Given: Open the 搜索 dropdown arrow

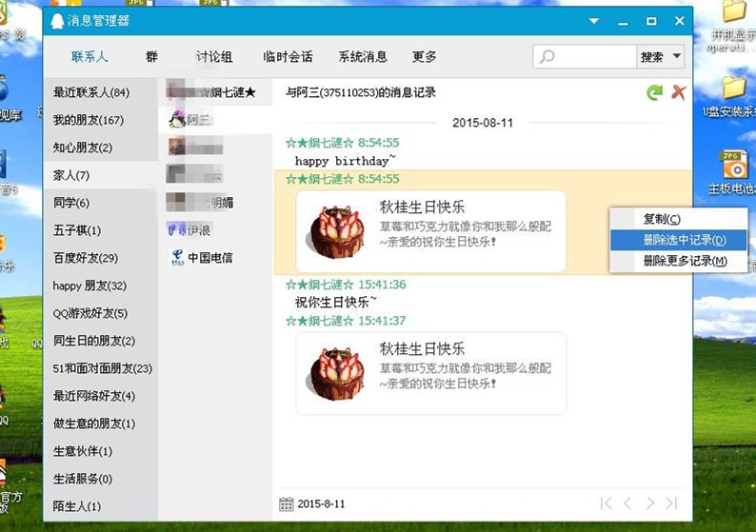Looking at the screenshot, I should (677, 57).
